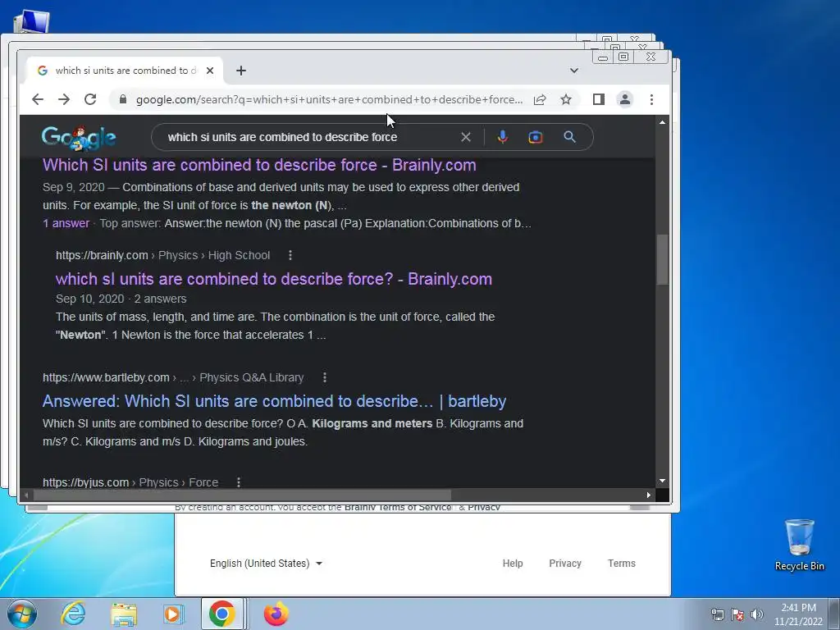Click the https://brainly.com breadcrumb

pos(102,256)
